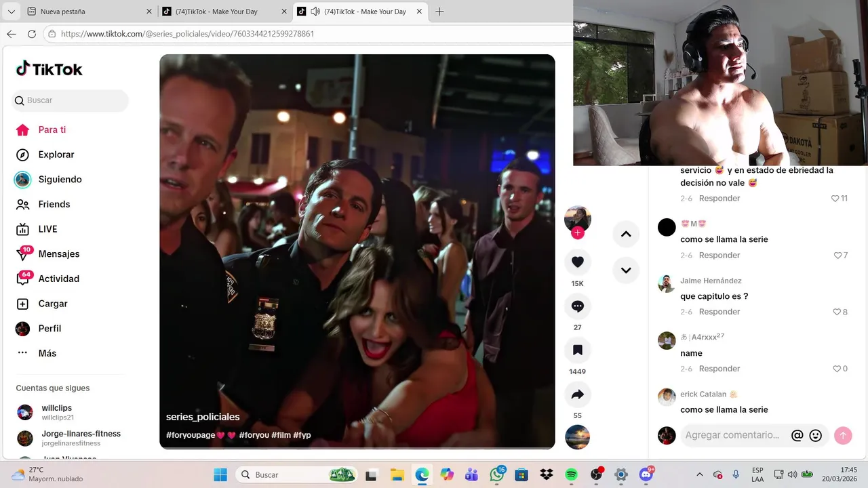
Task: Like the M comment with 7 likes
Action: click(x=841, y=256)
